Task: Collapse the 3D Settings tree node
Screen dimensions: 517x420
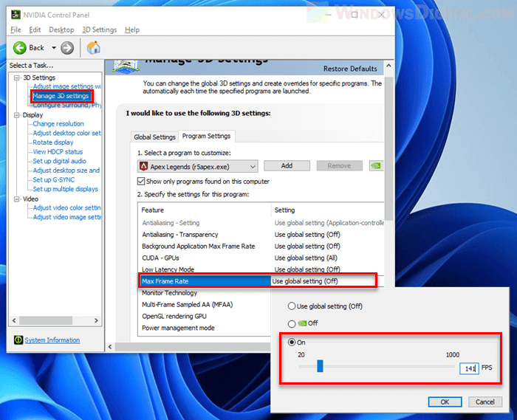Action: coord(16,78)
